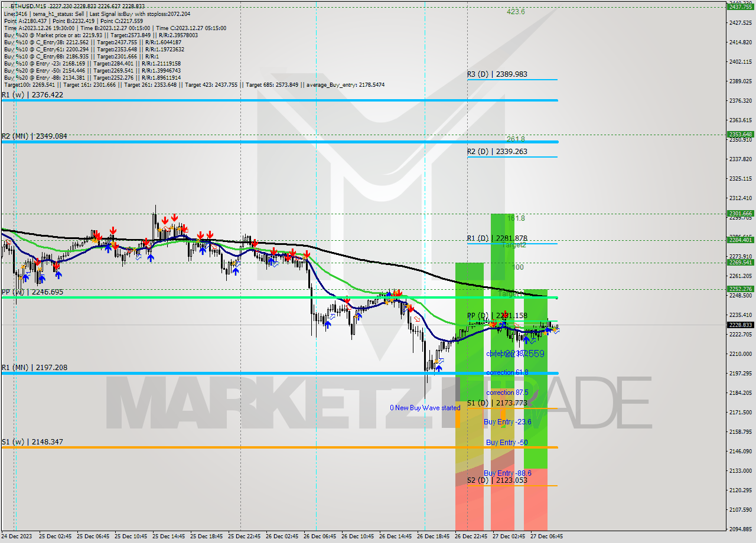This screenshot has width=756, height=543.
Task: Click the 100 Fibonacci level label
Action: pos(517,267)
